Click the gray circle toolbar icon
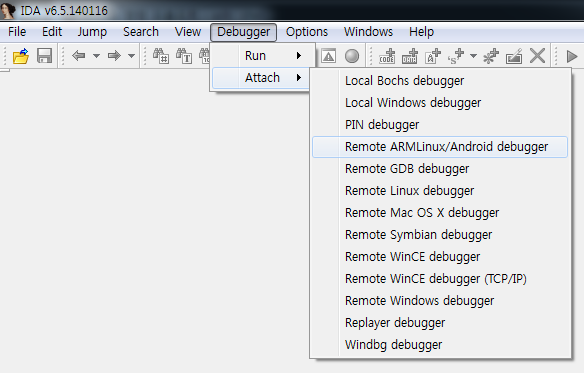This screenshot has width=584, height=373. point(352,56)
